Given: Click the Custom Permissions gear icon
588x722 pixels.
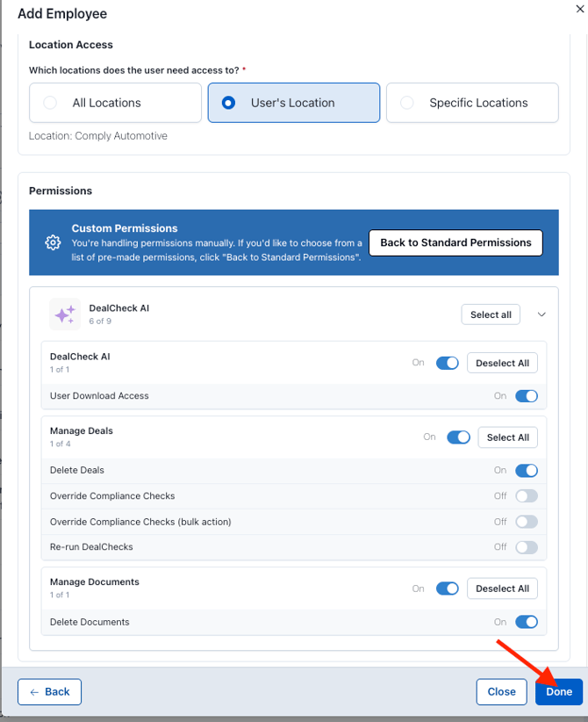Looking at the screenshot, I should [x=53, y=242].
